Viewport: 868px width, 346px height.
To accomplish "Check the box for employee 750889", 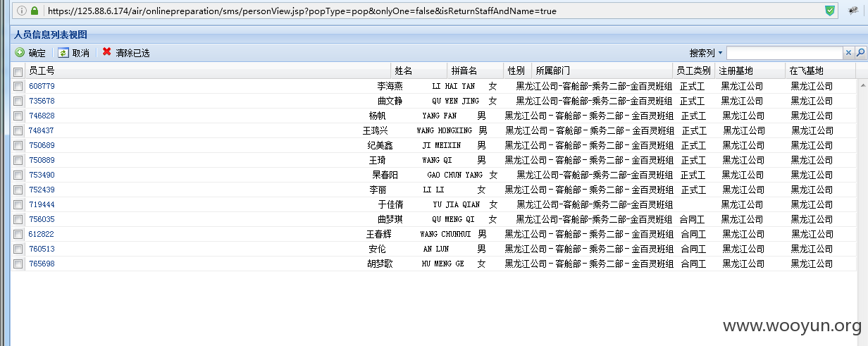I will [18, 160].
